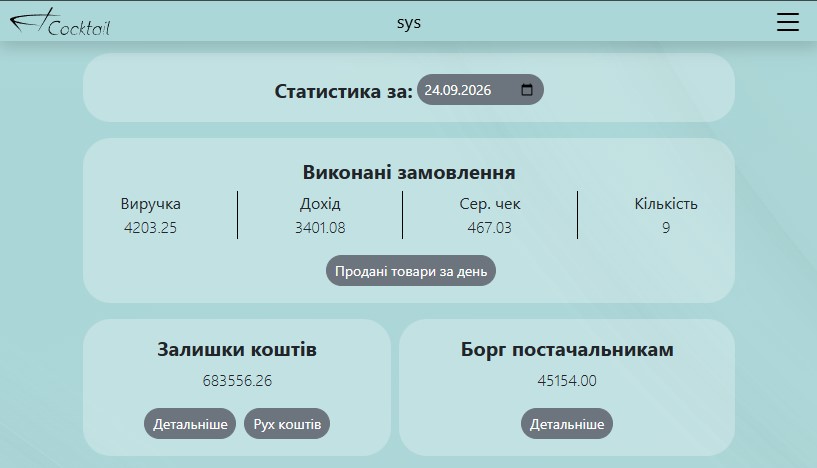The width and height of the screenshot is (817, 468).
Task: Open Продані товари за день
Action: pos(411,271)
